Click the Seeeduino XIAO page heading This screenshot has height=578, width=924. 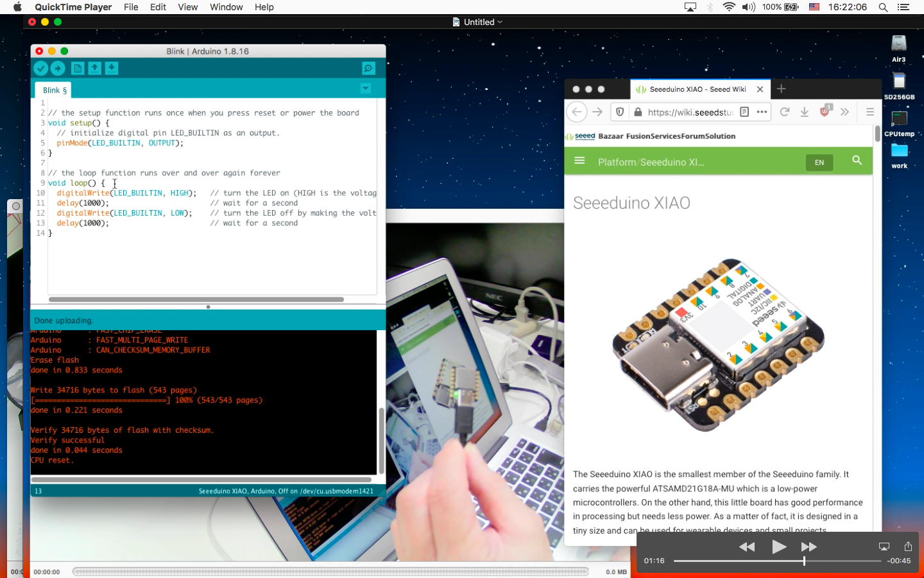coord(631,203)
